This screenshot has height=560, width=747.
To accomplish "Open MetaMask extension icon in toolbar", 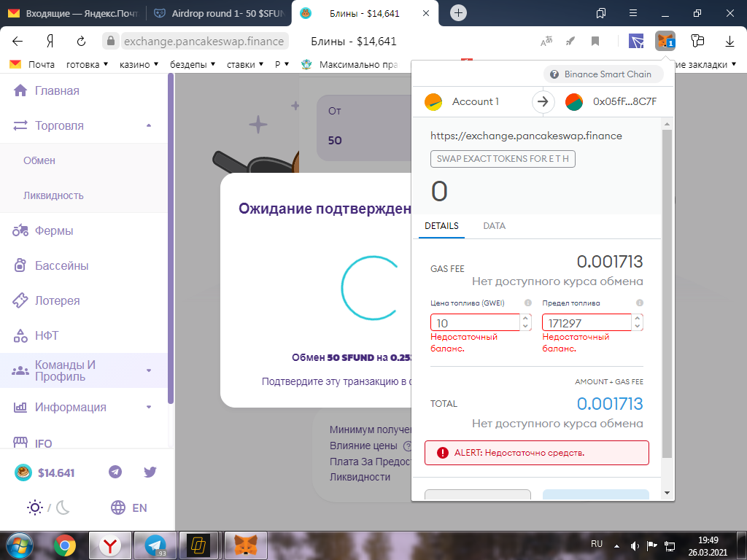I will pyautogui.click(x=665, y=41).
